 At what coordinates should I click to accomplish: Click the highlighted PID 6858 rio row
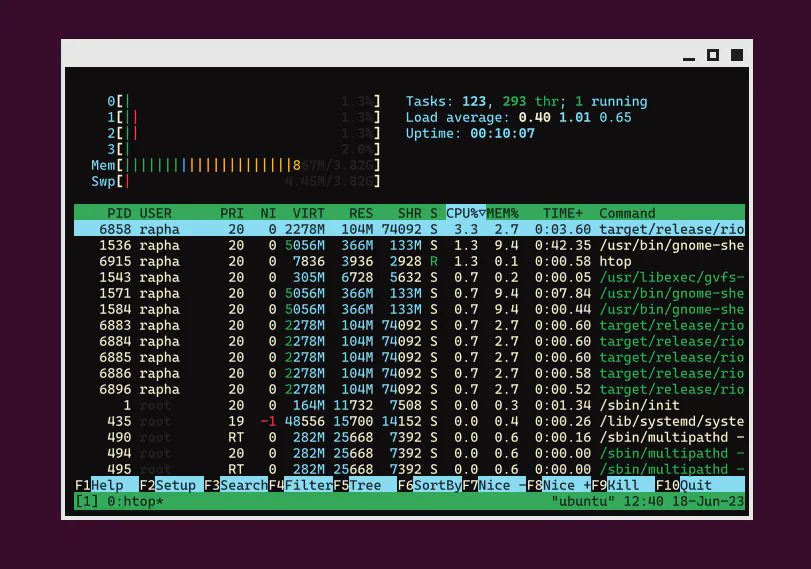click(409, 229)
